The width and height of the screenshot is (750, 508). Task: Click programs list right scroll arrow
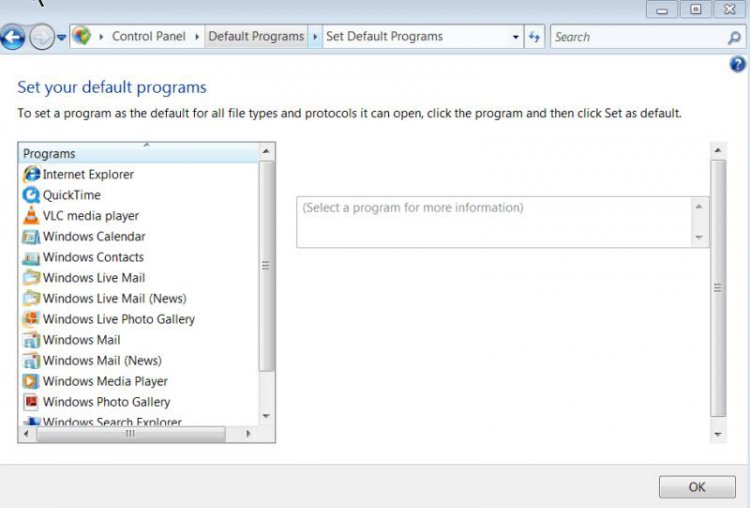tap(248, 434)
